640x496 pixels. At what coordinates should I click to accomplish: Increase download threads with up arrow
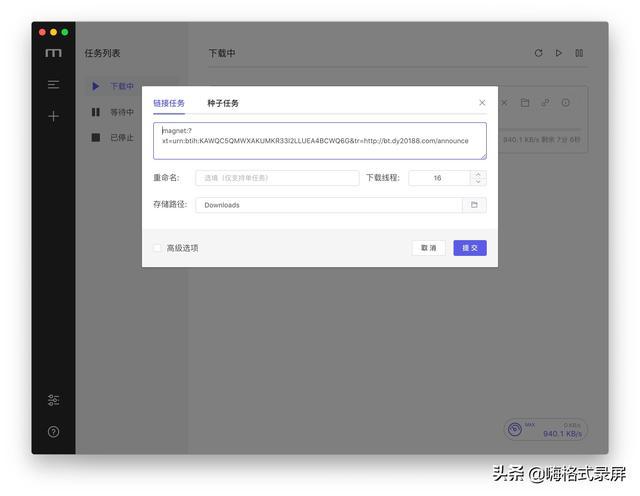tap(478, 174)
